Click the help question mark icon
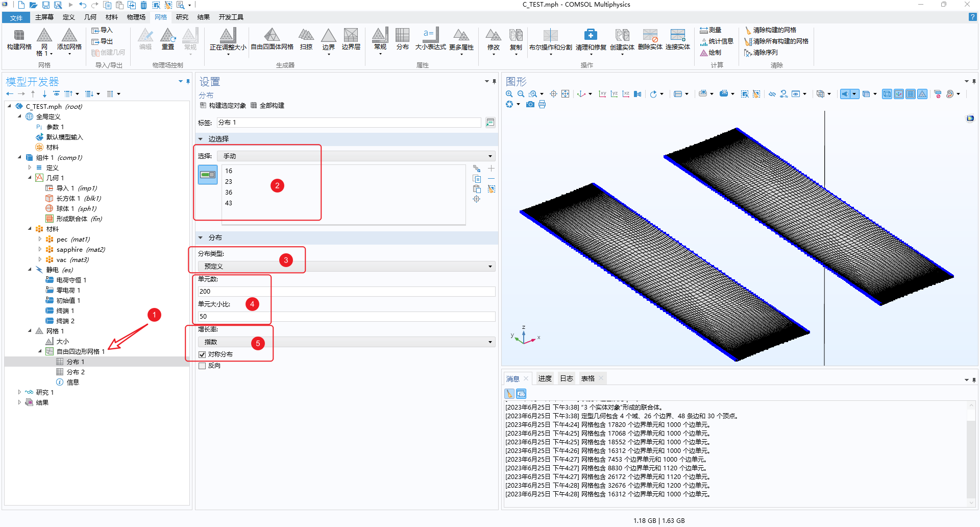The image size is (980, 527). click(x=972, y=17)
